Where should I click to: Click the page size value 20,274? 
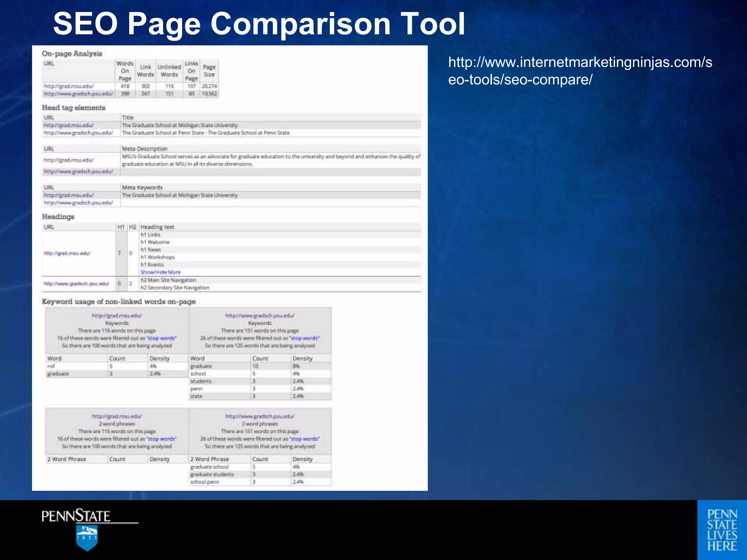pos(209,86)
